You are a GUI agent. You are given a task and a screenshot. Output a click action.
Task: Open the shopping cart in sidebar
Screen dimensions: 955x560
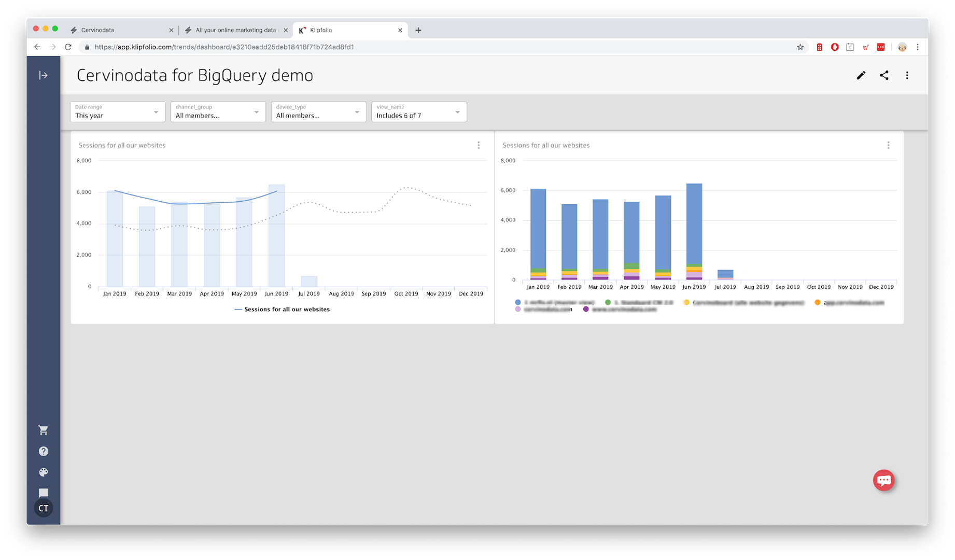point(44,430)
